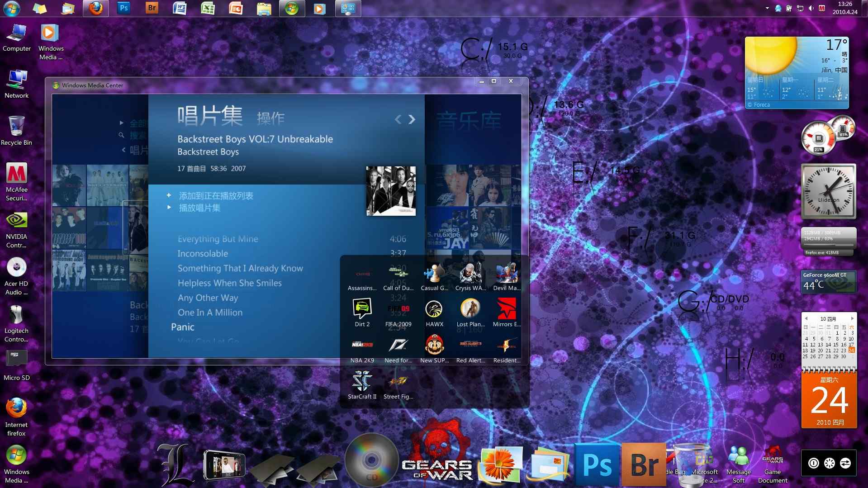Go to next month in calendar gadget
The height and width of the screenshot is (488, 868).
[853, 318]
